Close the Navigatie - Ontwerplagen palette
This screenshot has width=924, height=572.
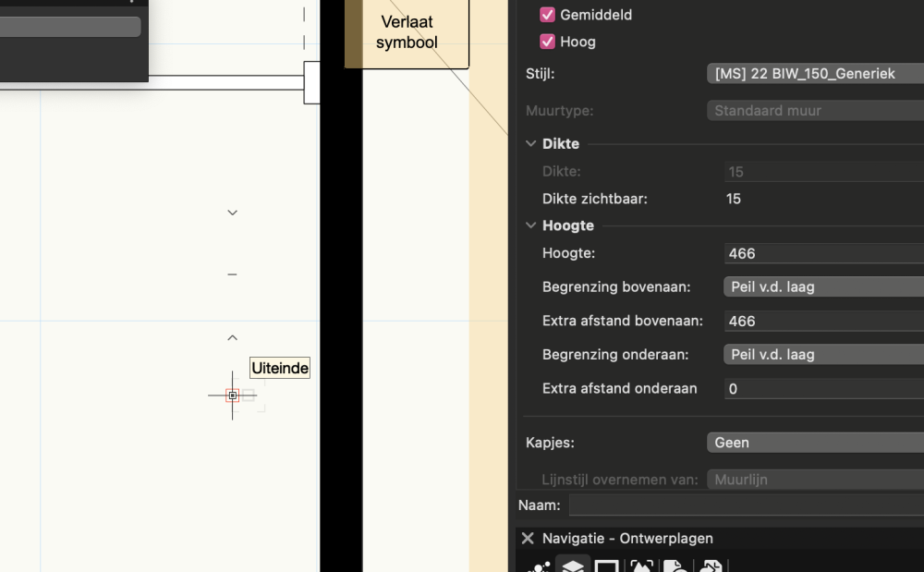(x=528, y=538)
